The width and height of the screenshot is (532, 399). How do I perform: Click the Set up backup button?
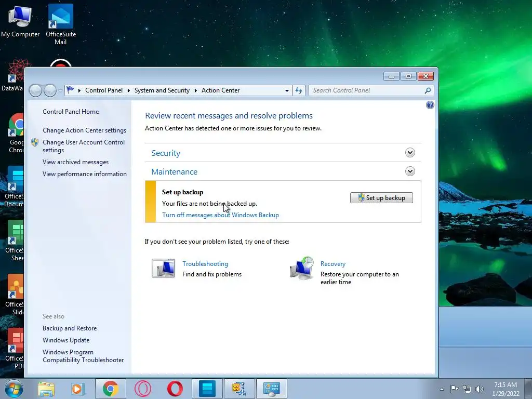pos(381,198)
